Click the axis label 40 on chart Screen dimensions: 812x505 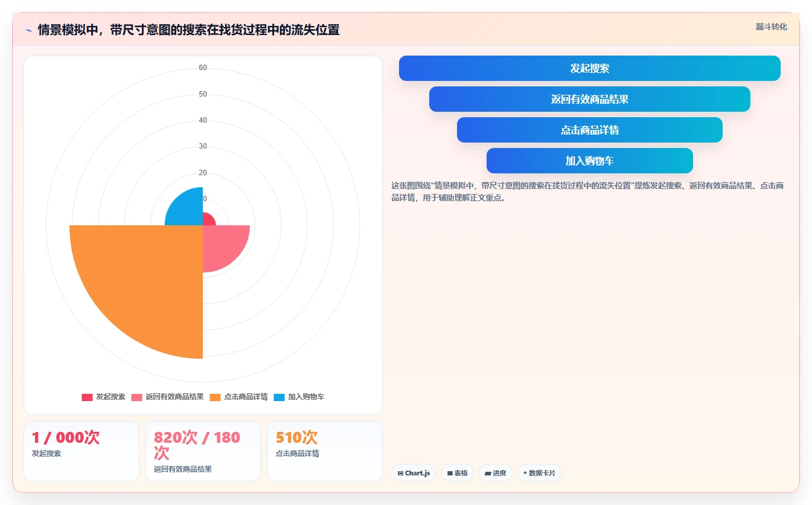click(203, 120)
